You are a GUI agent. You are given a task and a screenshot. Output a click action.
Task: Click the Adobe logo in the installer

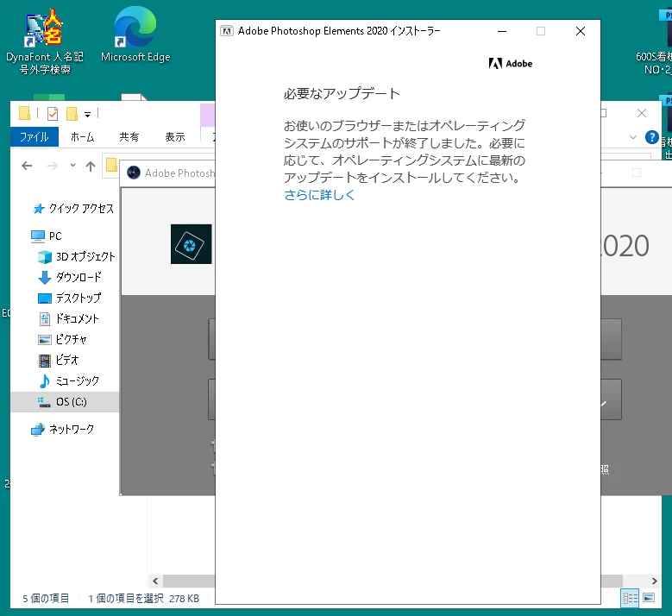511,64
